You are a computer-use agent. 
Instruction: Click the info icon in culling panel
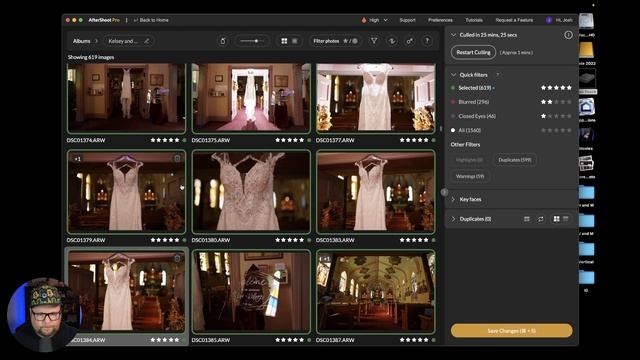(568, 35)
